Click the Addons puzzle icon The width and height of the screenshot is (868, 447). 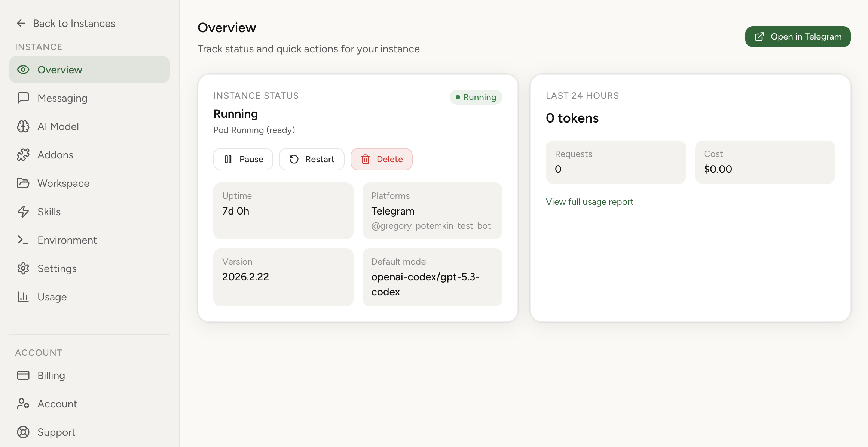coord(23,155)
